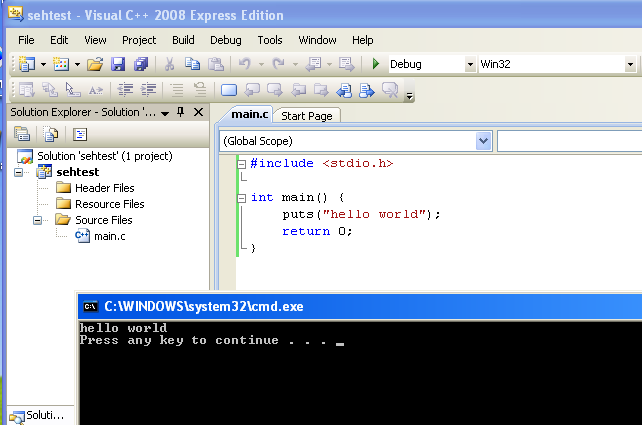Screen dimensions: 642x425
Task: Open Solution Explorer window position dropdown arrow
Action: [x=165, y=113]
